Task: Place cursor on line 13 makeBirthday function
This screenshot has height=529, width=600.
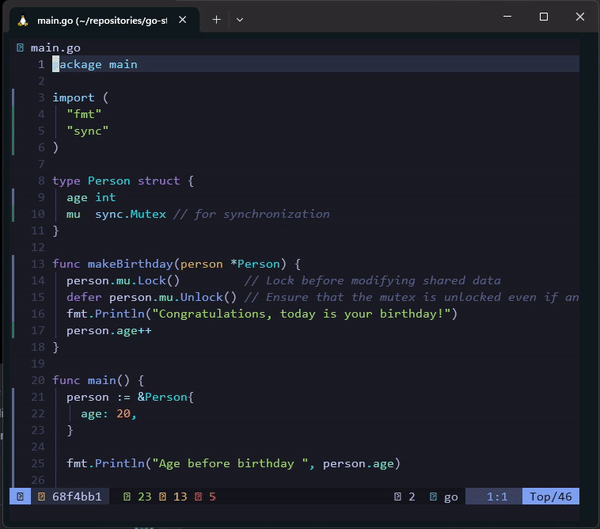Action: 130,264
